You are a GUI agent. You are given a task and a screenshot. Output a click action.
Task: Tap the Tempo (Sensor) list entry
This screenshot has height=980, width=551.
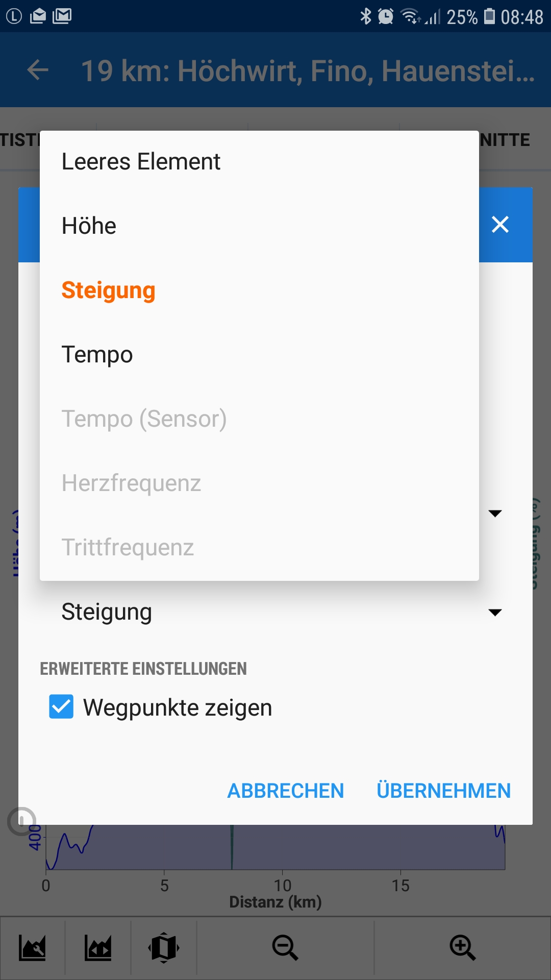point(144,419)
